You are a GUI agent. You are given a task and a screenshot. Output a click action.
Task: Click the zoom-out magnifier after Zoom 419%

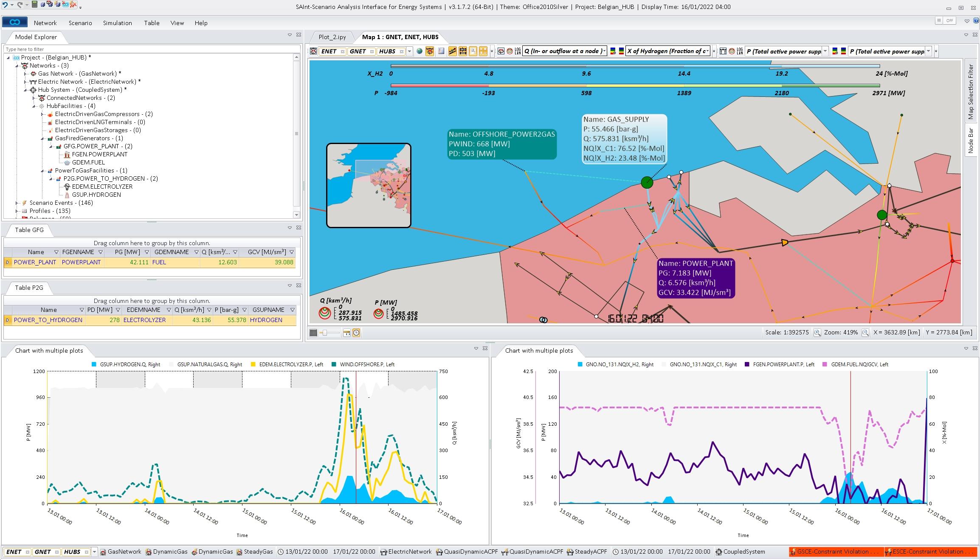(x=865, y=333)
